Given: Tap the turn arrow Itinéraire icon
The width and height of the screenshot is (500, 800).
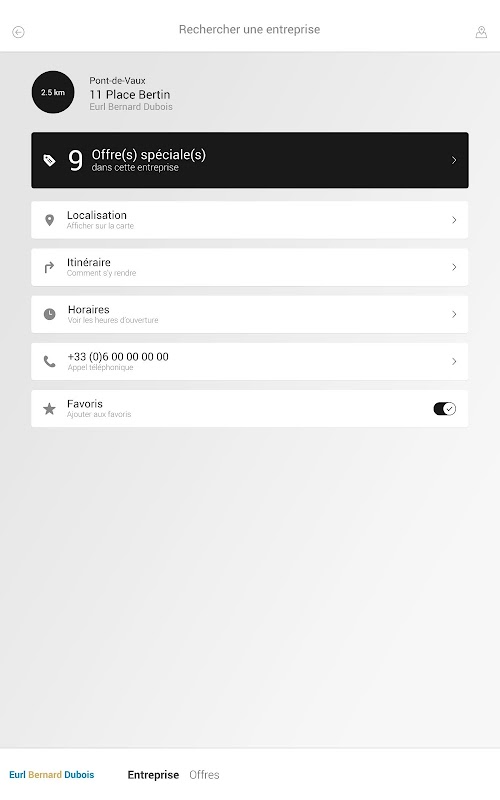Looking at the screenshot, I should point(49,267).
